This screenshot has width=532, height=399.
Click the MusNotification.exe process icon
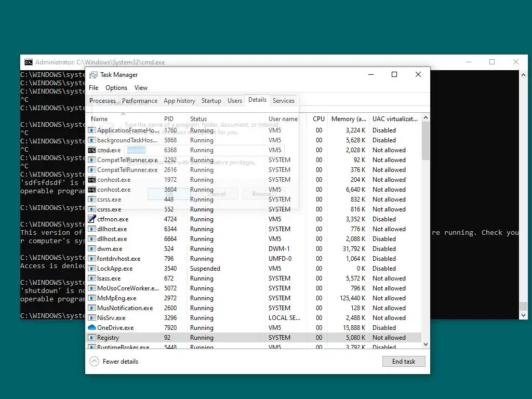pyautogui.click(x=91, y=308)
